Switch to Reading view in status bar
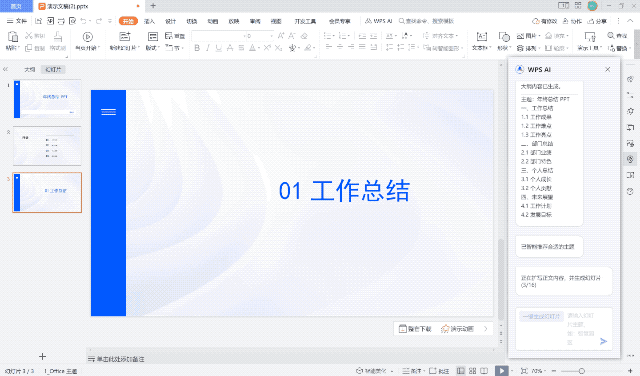 pos(484,371)
